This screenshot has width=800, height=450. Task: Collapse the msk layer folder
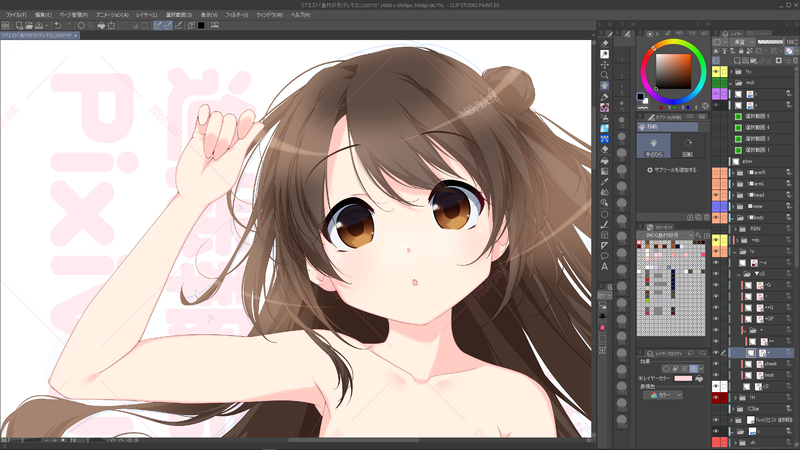pos(731,83)
